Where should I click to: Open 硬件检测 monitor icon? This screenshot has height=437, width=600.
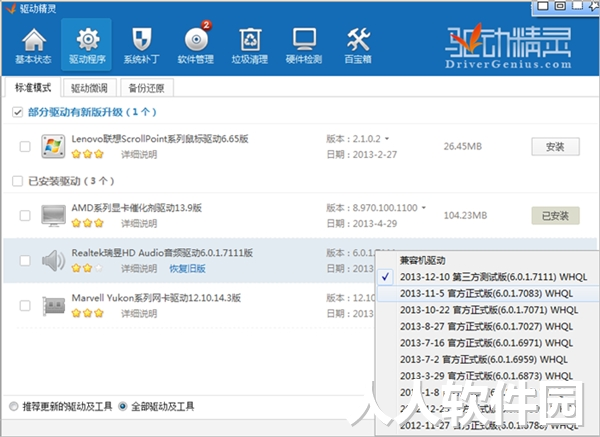304,46
